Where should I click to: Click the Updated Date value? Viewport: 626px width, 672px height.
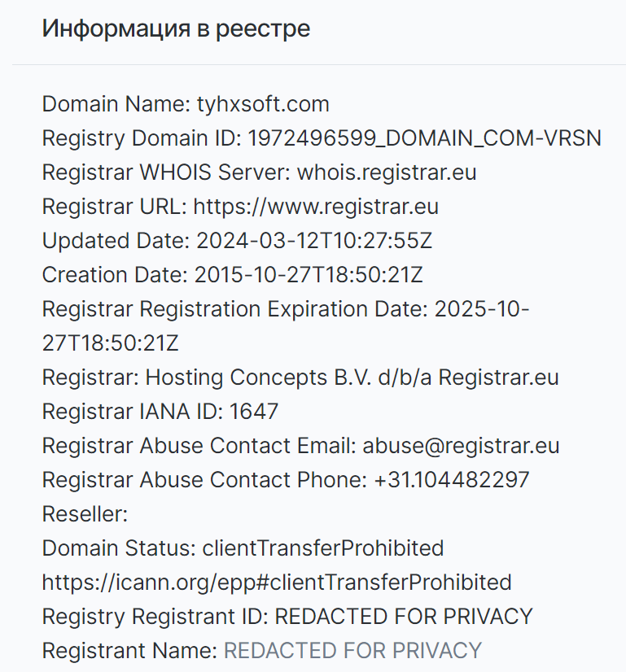coord(314,241)
